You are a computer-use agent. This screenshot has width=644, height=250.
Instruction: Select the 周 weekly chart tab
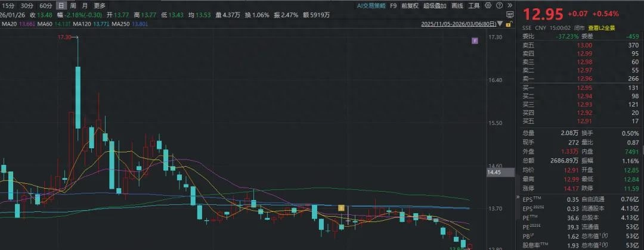point(73,6)
